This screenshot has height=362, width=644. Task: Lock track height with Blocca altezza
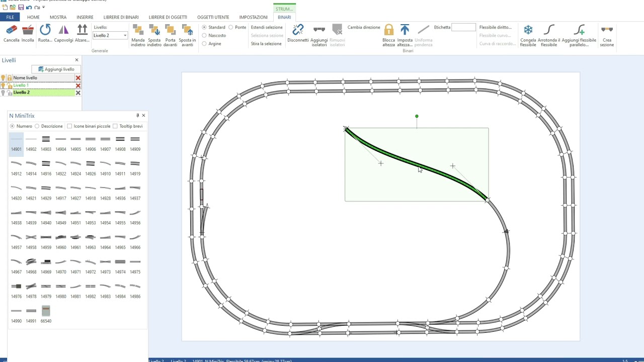pos(388,35)
